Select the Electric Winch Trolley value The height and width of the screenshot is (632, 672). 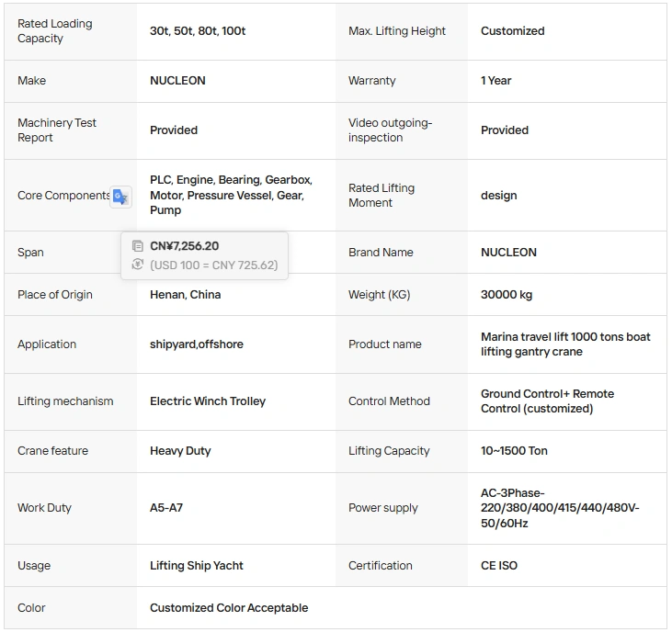pos(208,401)
